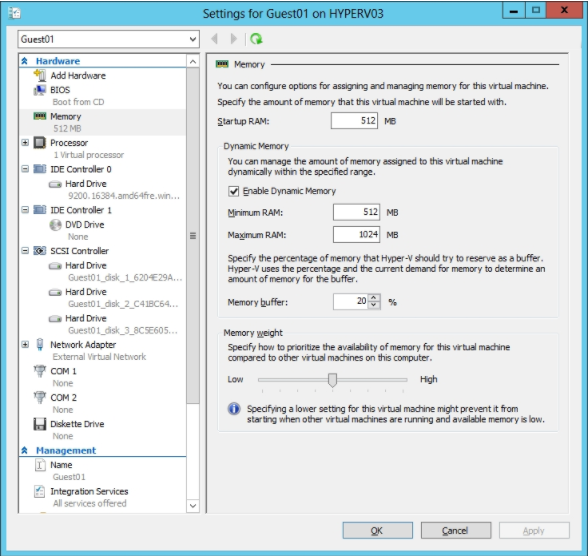Click the Add Hardware icon

point(40,75)
